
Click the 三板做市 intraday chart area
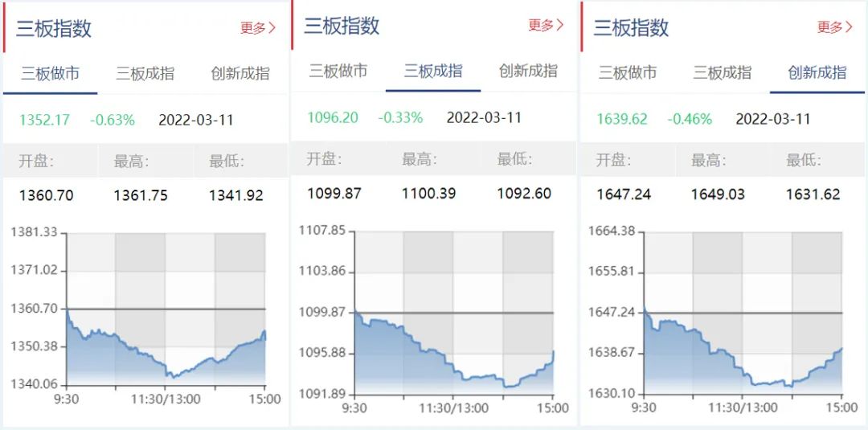166,309
